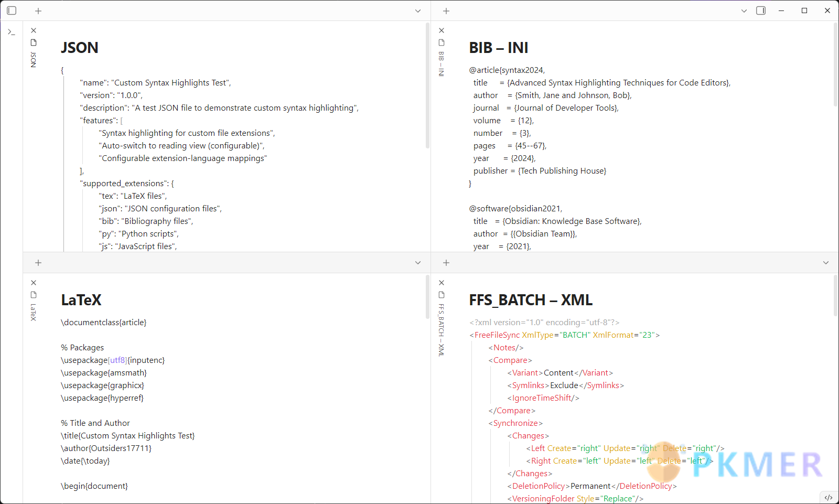Create a new tab in the FFS_BATCH pane

point(446,263)
